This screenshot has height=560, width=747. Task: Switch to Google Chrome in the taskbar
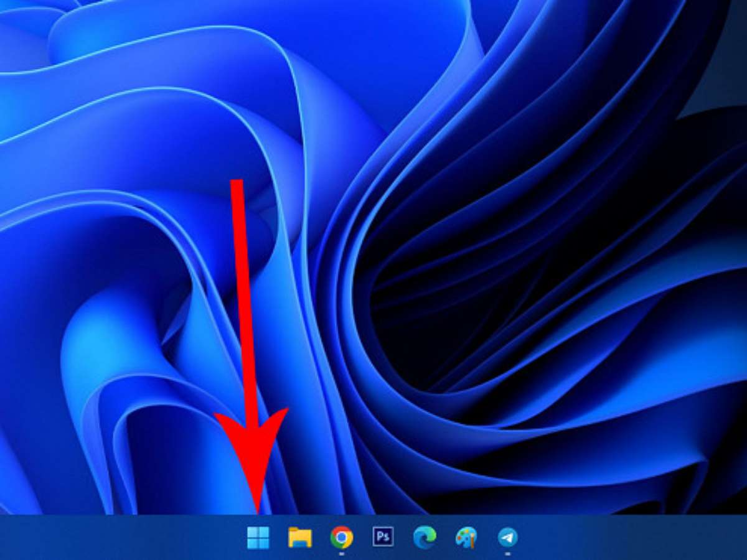click(x=342, y=537)
